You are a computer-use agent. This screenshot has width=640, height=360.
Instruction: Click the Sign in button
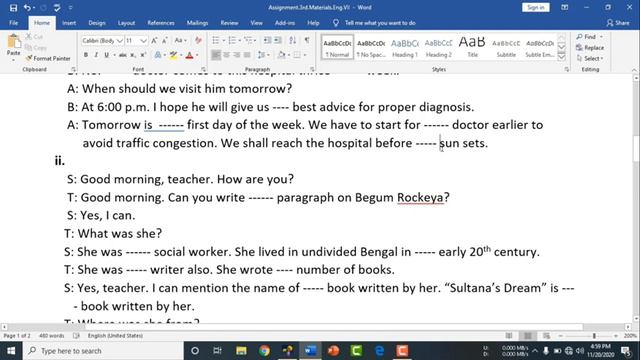coord(536,7)
